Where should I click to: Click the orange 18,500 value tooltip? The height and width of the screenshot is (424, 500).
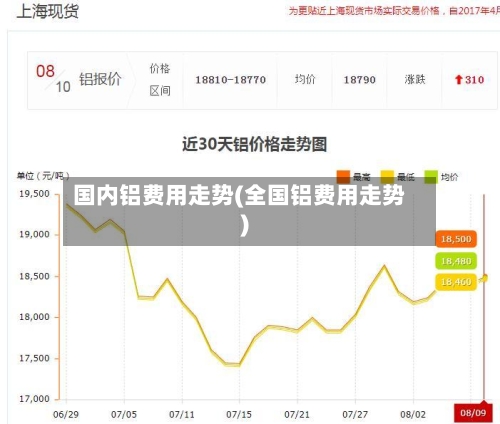click(456, 239)
